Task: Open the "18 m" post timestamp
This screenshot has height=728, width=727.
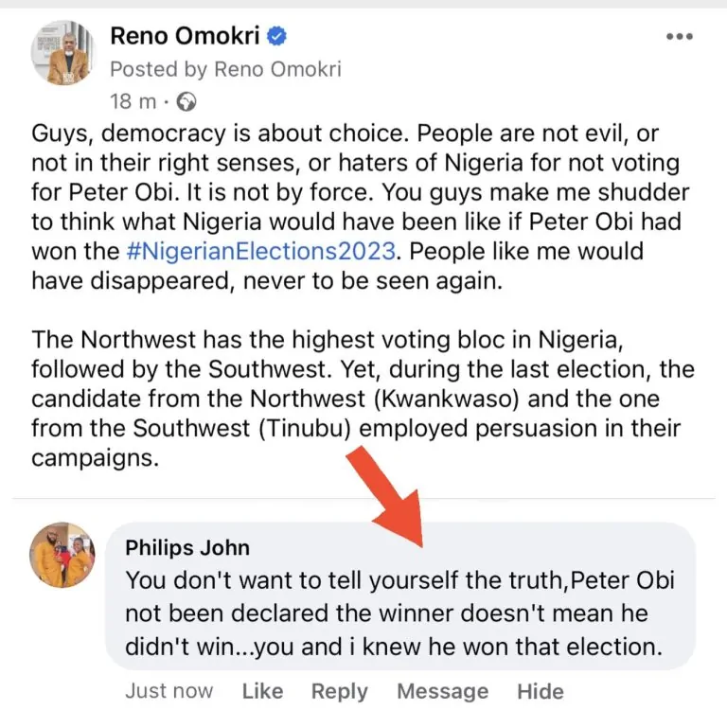Action: pyautogui.click(x=132, y=100)
